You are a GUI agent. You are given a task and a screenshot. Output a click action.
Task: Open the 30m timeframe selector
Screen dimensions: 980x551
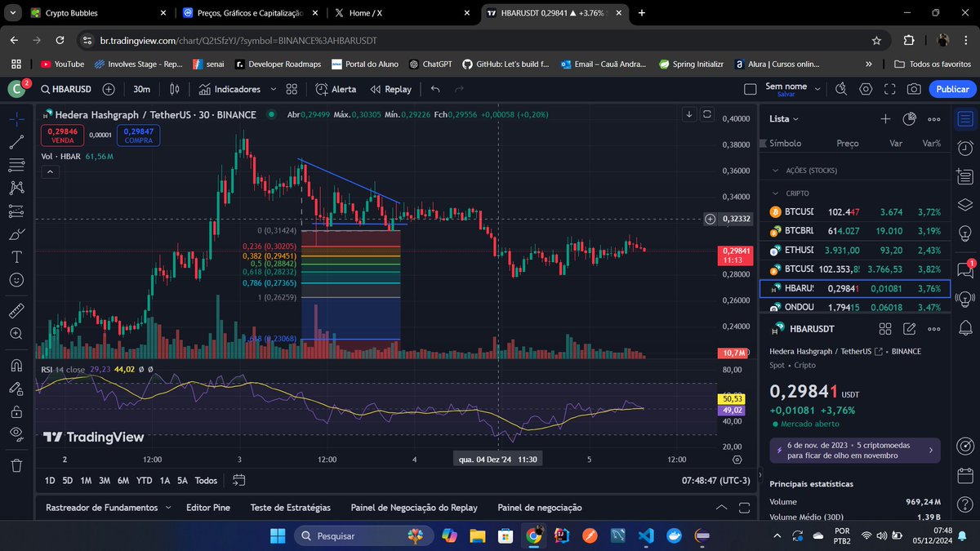141,89
